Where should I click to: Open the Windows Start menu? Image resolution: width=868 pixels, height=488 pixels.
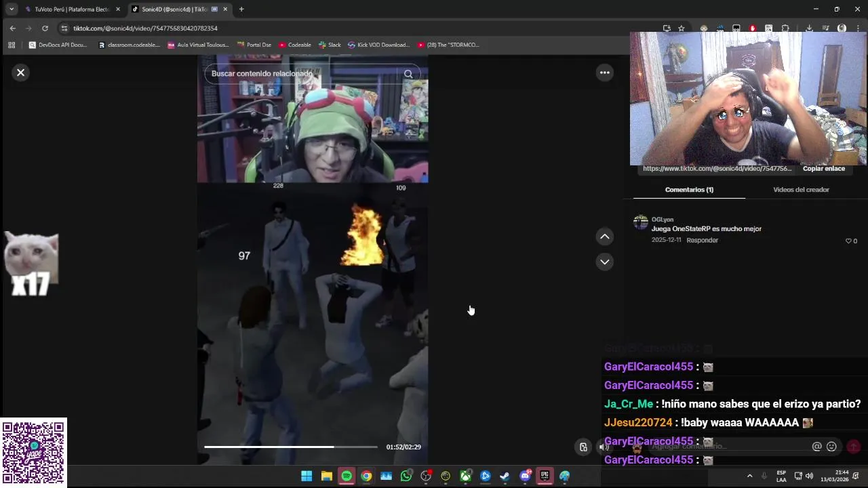pos(307,476)
